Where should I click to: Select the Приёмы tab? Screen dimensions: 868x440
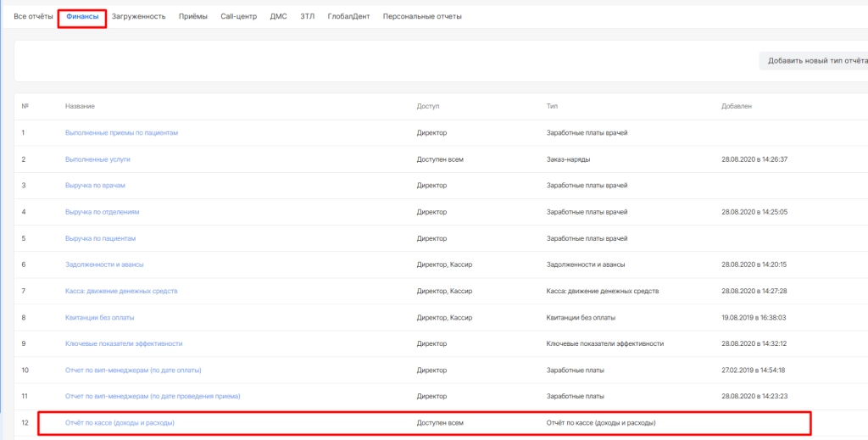tap(192, 17)
